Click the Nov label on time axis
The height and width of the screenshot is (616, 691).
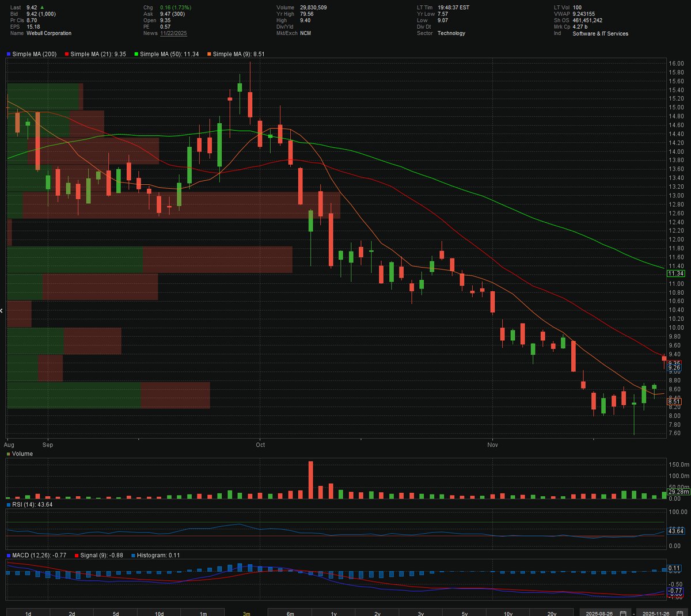pos(492,444)
